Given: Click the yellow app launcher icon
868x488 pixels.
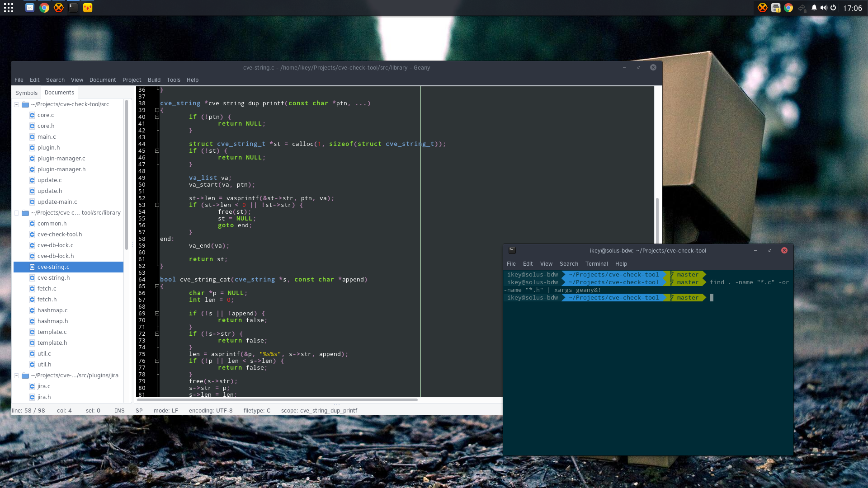Looking at the screenshot, I should [x=88, y=8].
